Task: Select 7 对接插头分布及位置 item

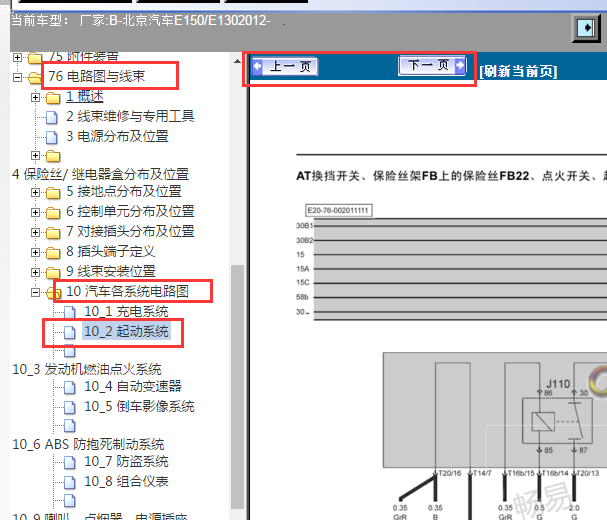Action: pos(130,231)
